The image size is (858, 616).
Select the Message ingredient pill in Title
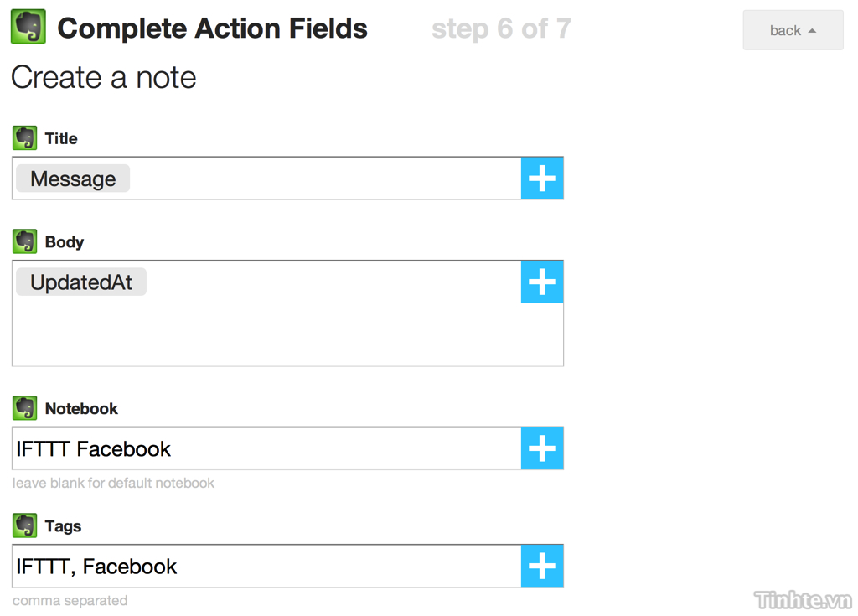pos(73,179)
